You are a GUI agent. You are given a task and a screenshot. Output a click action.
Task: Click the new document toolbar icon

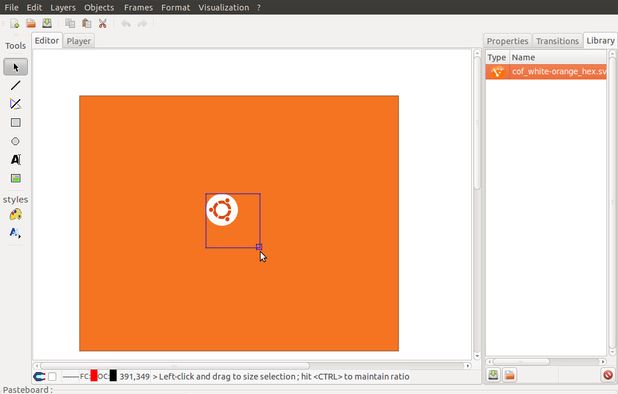[x=15, y=24]
